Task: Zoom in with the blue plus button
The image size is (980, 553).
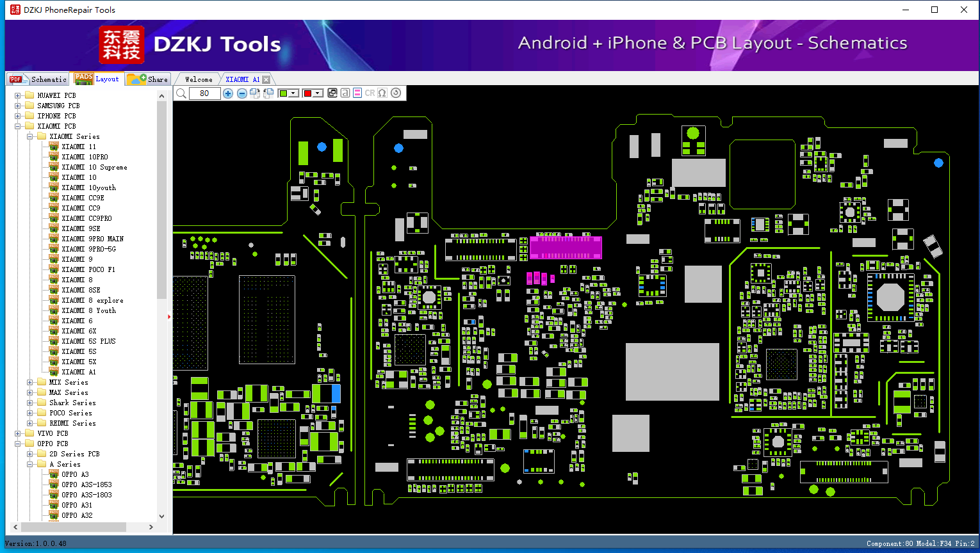Action: pyautogui.click(x=228, y=93)
